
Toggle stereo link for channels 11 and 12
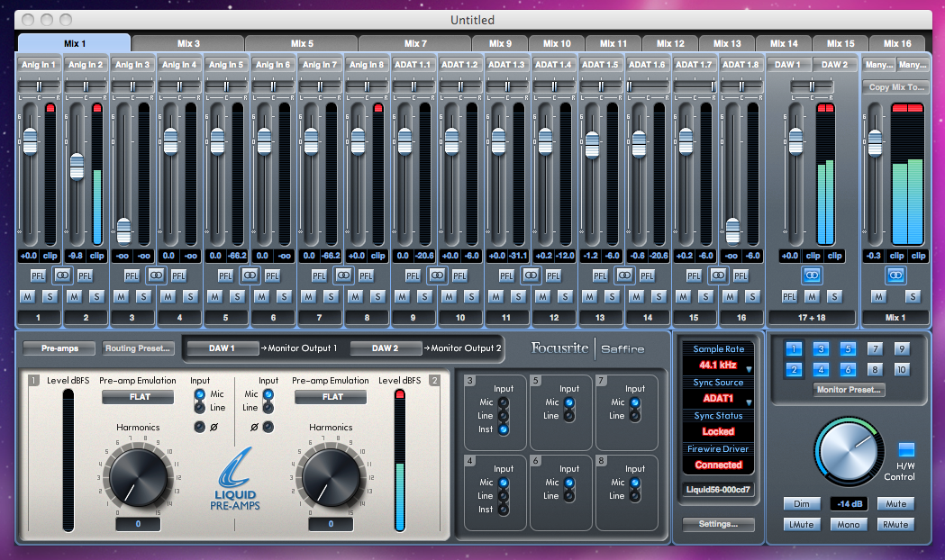pyautogui.click(x=531, y=275)
